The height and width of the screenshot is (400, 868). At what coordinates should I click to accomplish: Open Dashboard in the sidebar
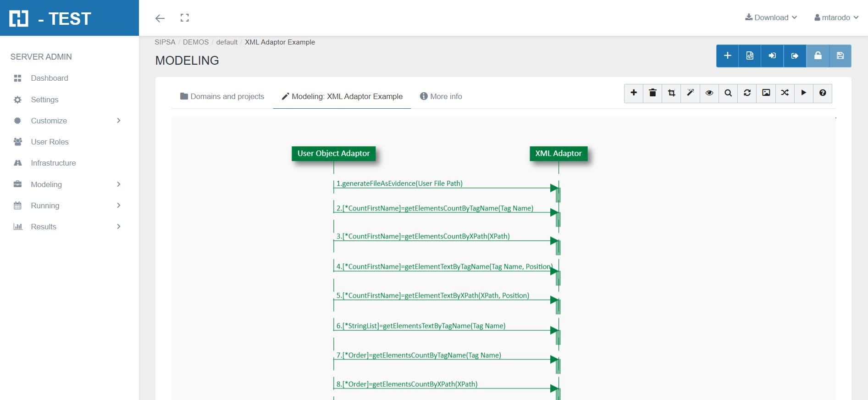pyautogui.click(x=50, y=78)
